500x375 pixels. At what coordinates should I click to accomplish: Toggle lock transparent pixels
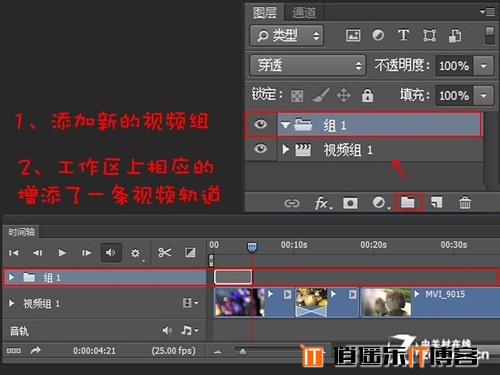(x=297, y=96)
